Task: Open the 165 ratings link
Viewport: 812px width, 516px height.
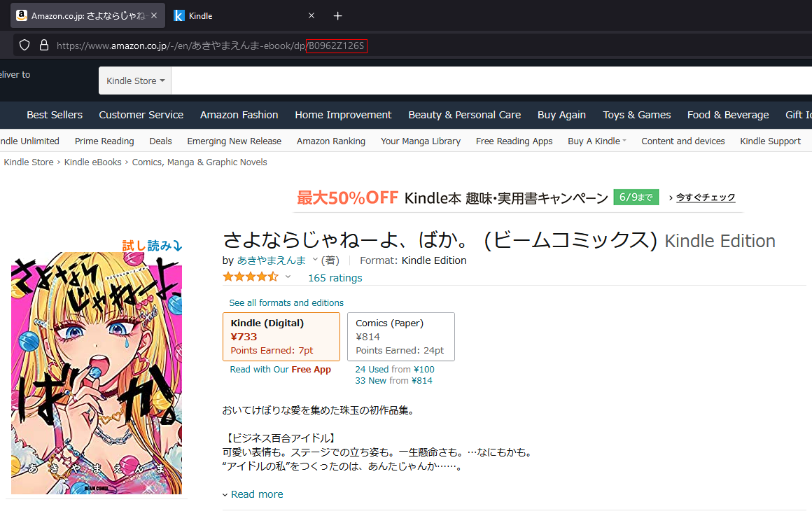Action: 335,278
